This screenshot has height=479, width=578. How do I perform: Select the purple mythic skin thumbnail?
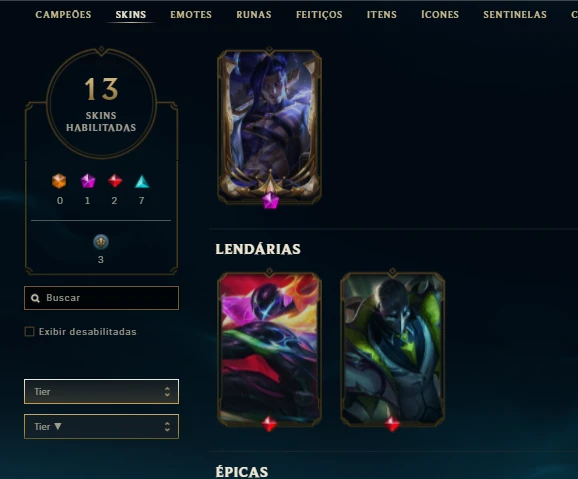[x=269, y=126]
